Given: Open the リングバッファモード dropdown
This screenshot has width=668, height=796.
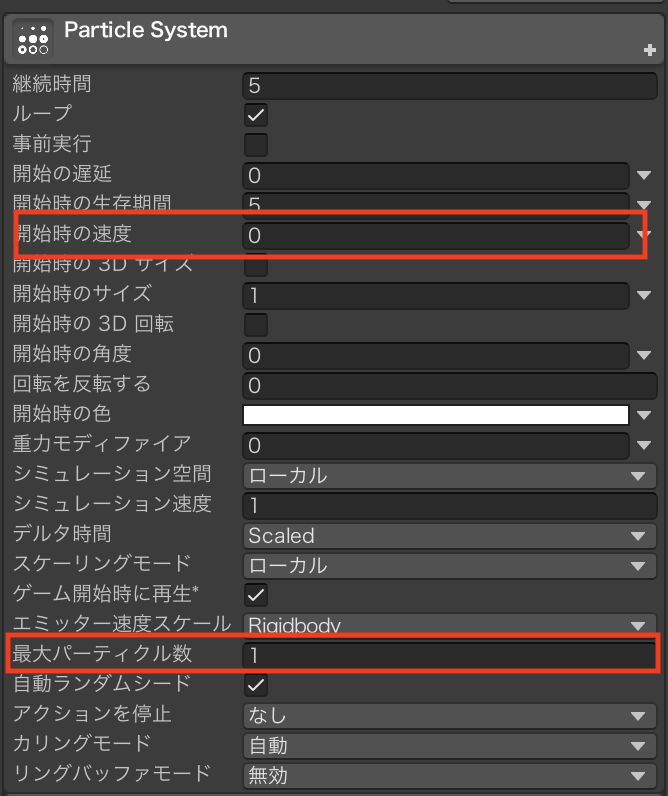Looking at the screenshot, I should pyautogui.click(x=450, y=775).
